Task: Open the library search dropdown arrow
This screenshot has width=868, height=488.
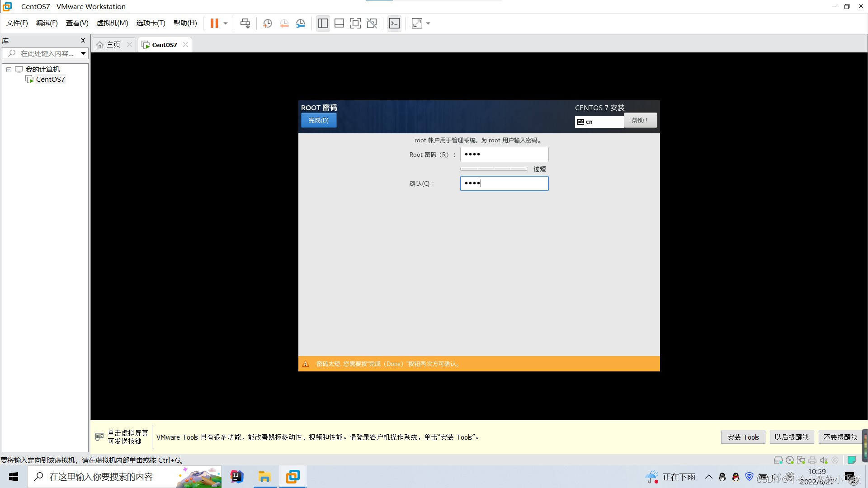Action: coord(83,53)
